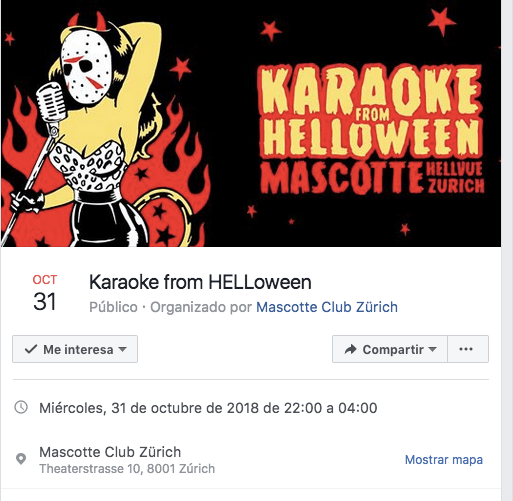Open the Karaoke from Helloween cover image
Viewport: 513px width, 501px height.
point(251,123)
